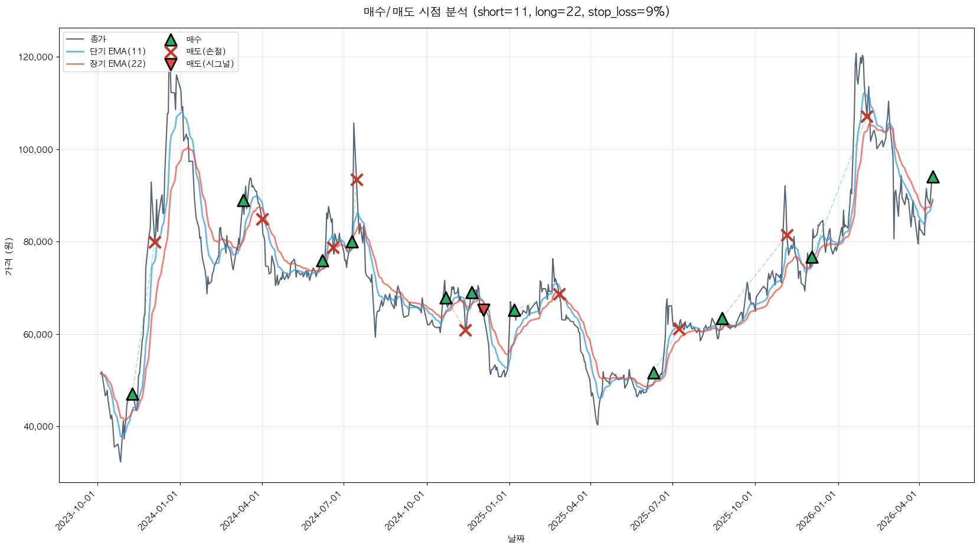Click the 종가 legend line sample
980x549 pixels.
coord(76,40)
